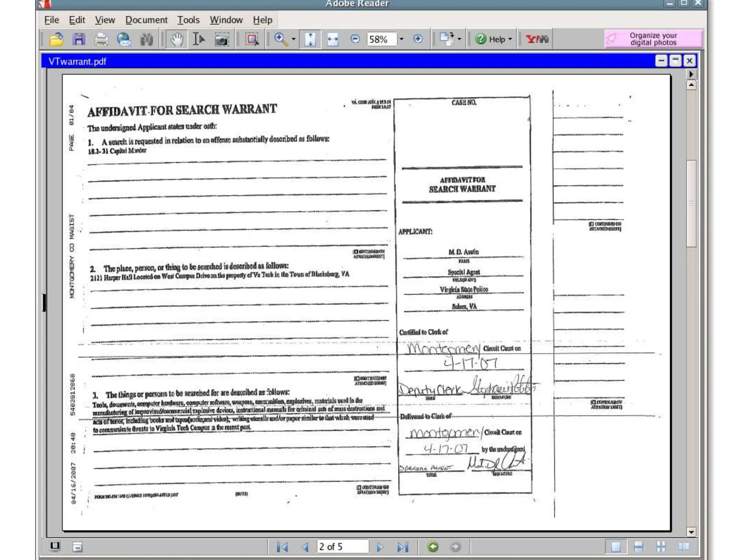The width and height of the screenshot is (746, 560).
Task: Go to the last page
Action: click(403, 547)
